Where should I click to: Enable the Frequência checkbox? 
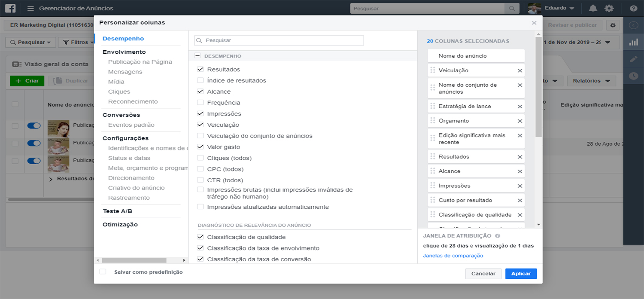(x=200, y=103)
